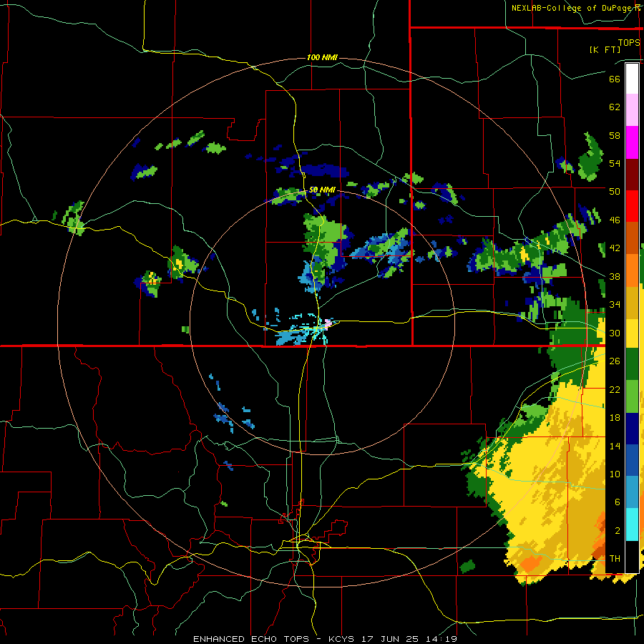The width and height of the screenshot is (644, 644).
Task: Click the pink radar site marker at center
Action: coord(328,323)
